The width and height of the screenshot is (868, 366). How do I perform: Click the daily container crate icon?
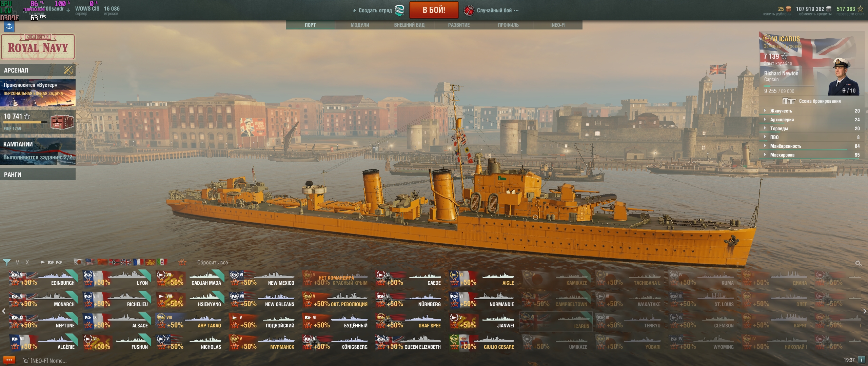pos(62,122)
